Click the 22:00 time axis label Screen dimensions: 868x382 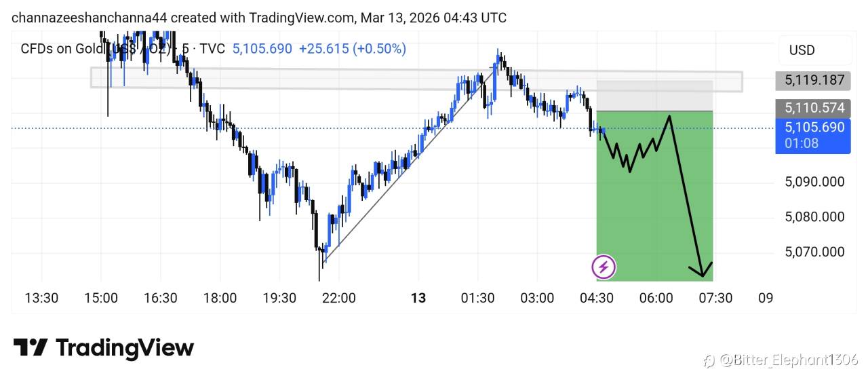pyautogui.click(x=338, y=298)
